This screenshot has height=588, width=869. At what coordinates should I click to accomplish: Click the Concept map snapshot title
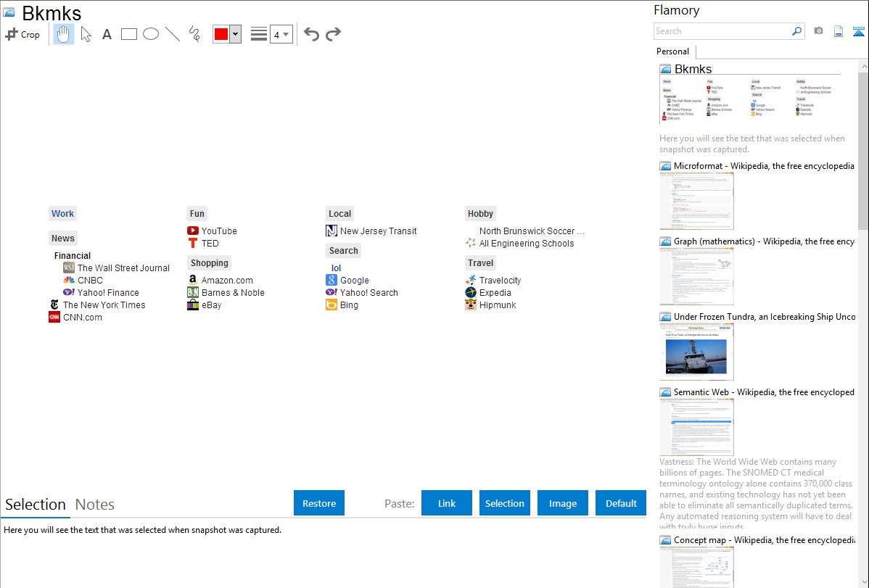click(x=765, y=540)
